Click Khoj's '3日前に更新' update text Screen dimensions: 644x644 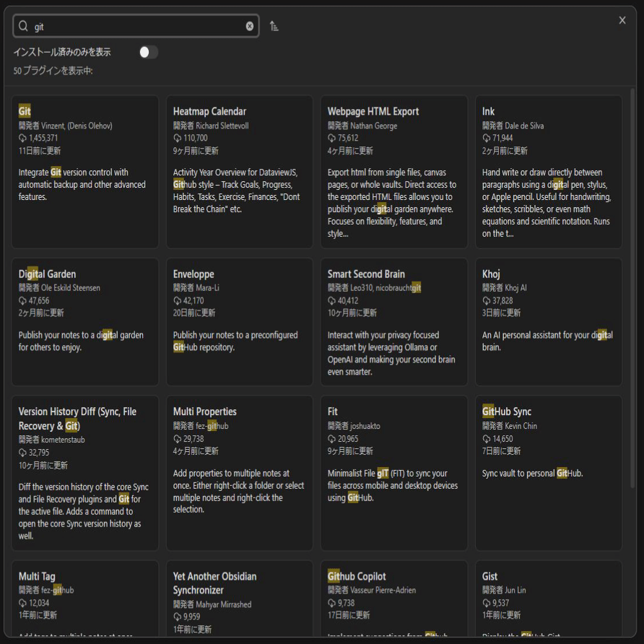[501, 313]
